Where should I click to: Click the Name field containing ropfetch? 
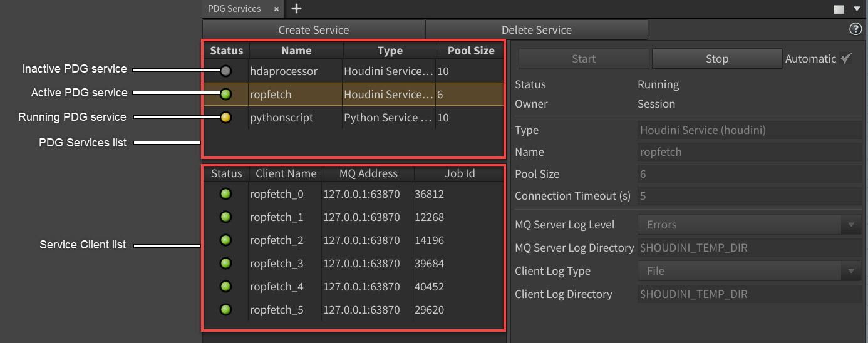point(749,152)
